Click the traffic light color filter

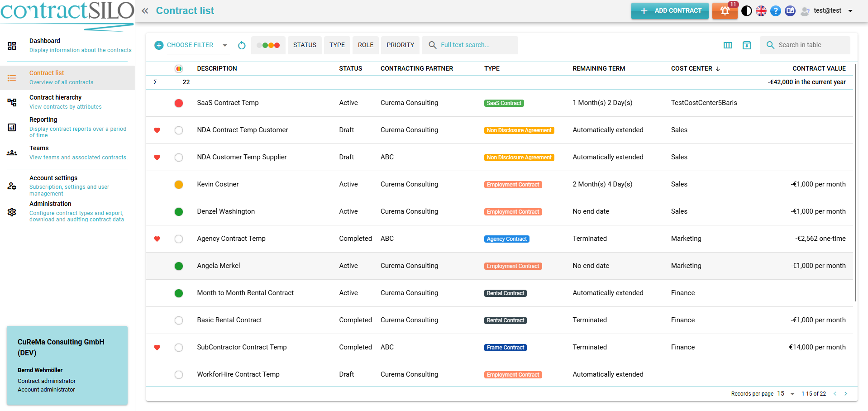tap(268, 45)
